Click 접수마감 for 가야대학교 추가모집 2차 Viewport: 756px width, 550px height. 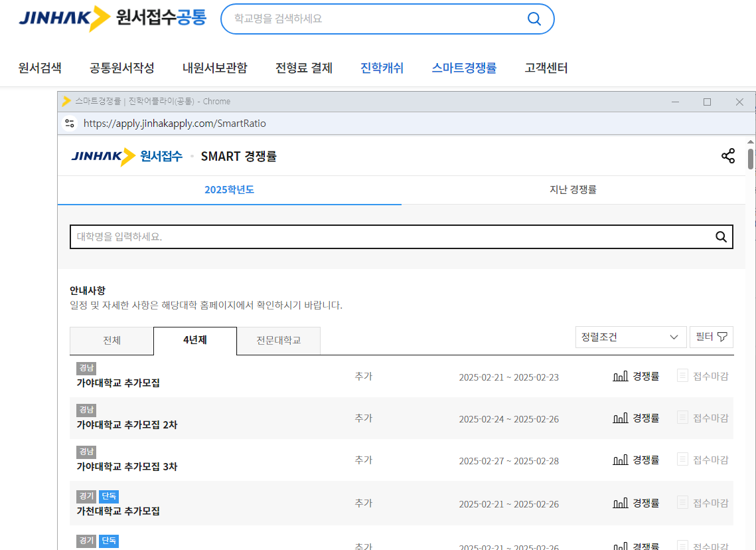coord(703,418)
